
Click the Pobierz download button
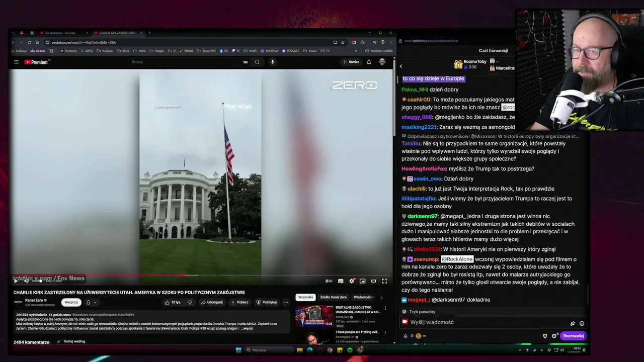coord(239,302)
